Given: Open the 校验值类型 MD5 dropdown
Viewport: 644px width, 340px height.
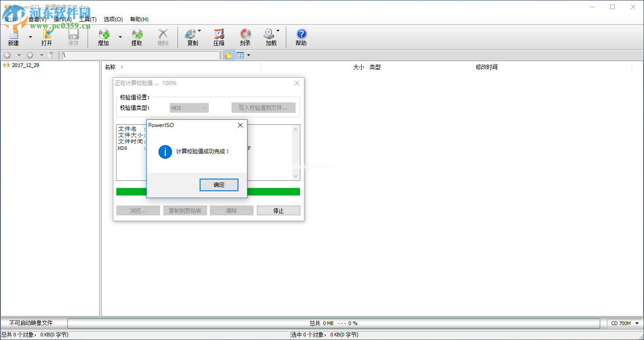Looking at the screenshot, I should click(189, 108).
